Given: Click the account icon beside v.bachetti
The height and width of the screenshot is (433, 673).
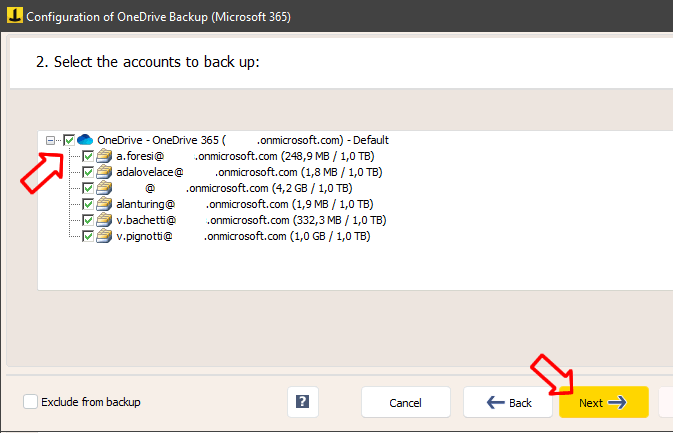Looking at the screenshot, I should click(104, 220).
